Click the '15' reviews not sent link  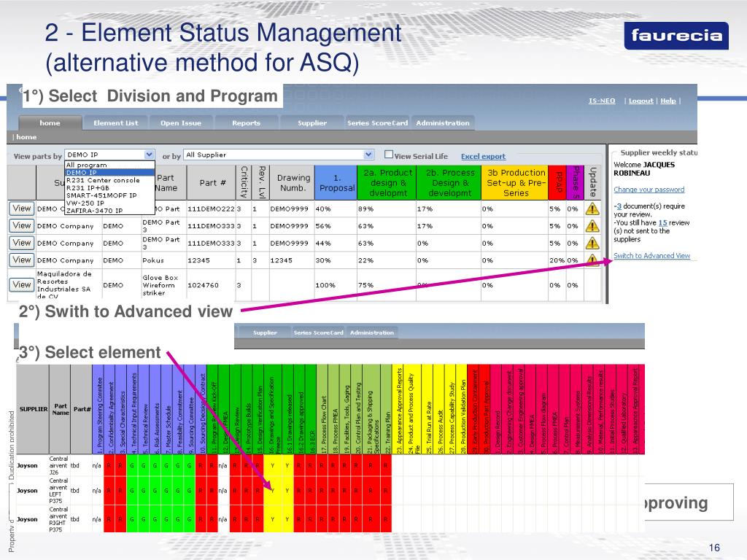[x=662, y=222]
